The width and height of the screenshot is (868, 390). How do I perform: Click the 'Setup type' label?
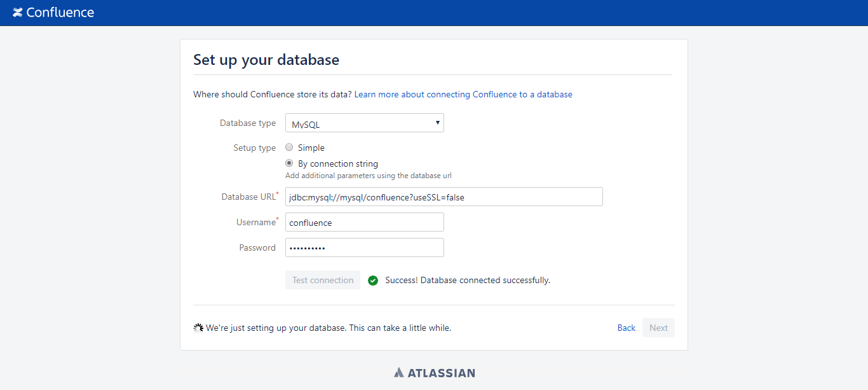tap(255, 148)
